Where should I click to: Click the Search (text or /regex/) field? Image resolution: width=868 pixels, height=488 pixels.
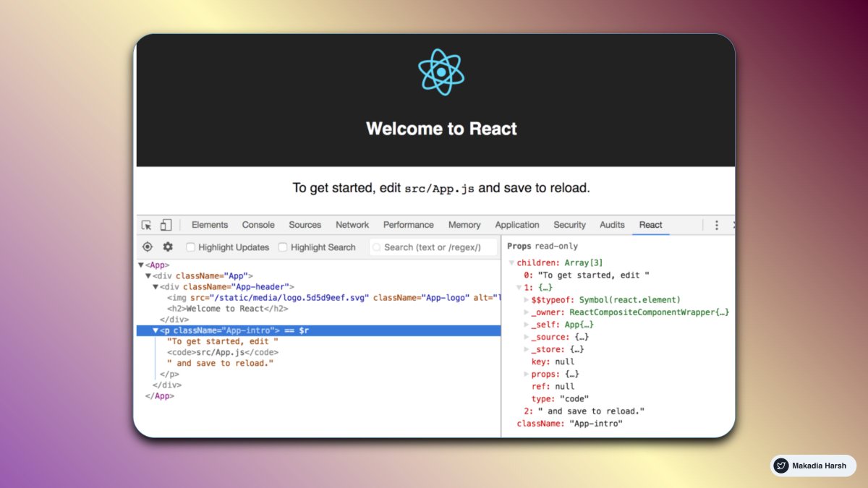click(x=434, y=247)
